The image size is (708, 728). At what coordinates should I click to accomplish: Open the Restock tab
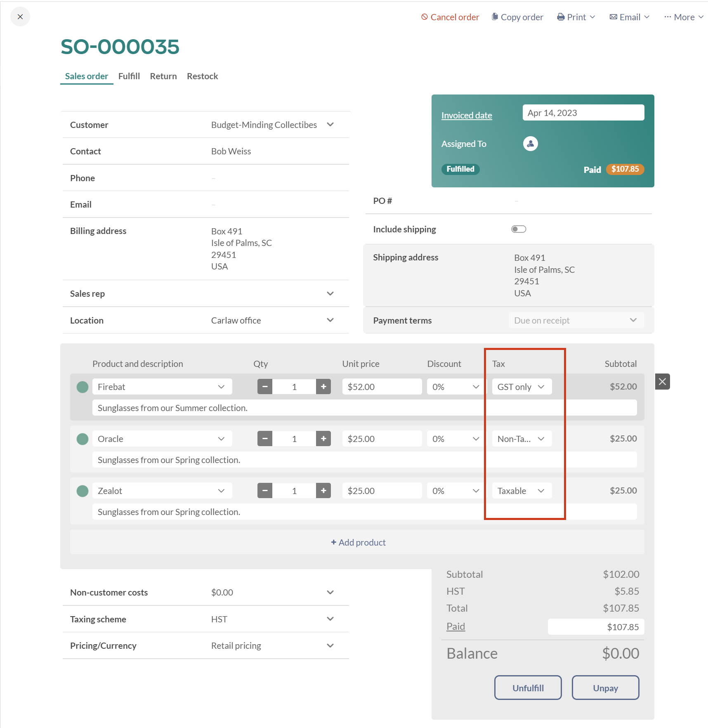[x=202, y=76]
